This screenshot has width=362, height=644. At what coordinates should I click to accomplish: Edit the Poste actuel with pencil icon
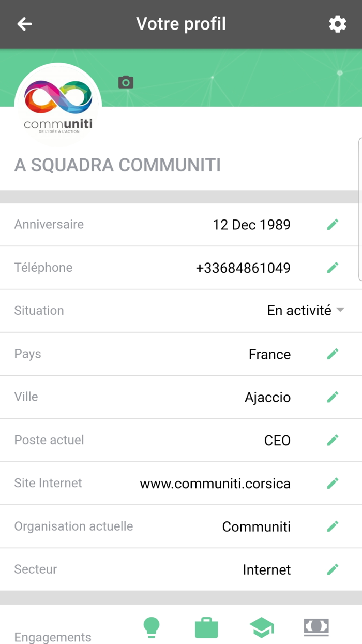333,440
